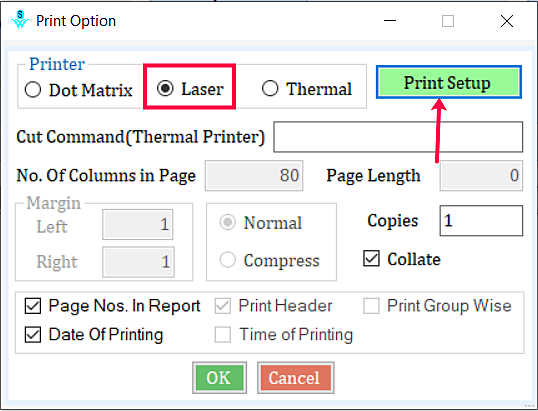
Task: Click the Copies input box
Action: (481, 221)
